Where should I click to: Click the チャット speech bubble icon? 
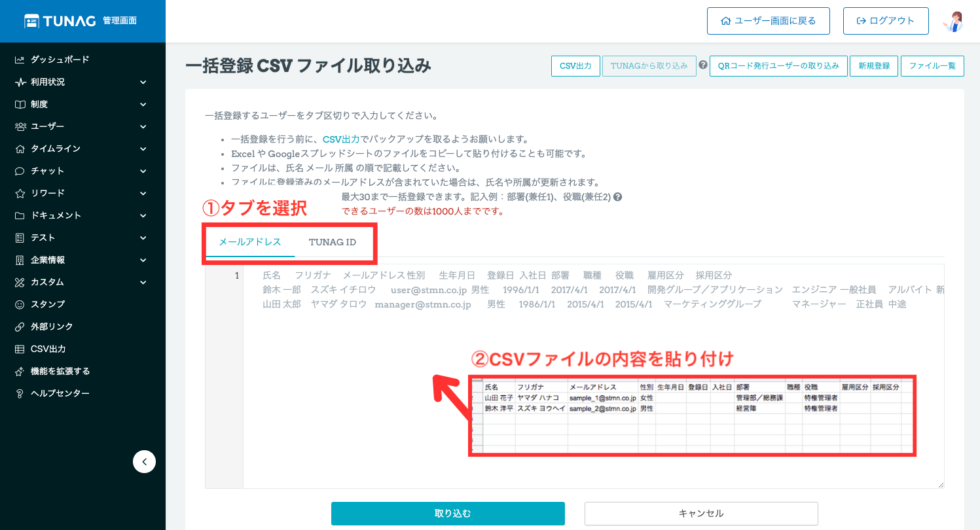coord(20,171)
